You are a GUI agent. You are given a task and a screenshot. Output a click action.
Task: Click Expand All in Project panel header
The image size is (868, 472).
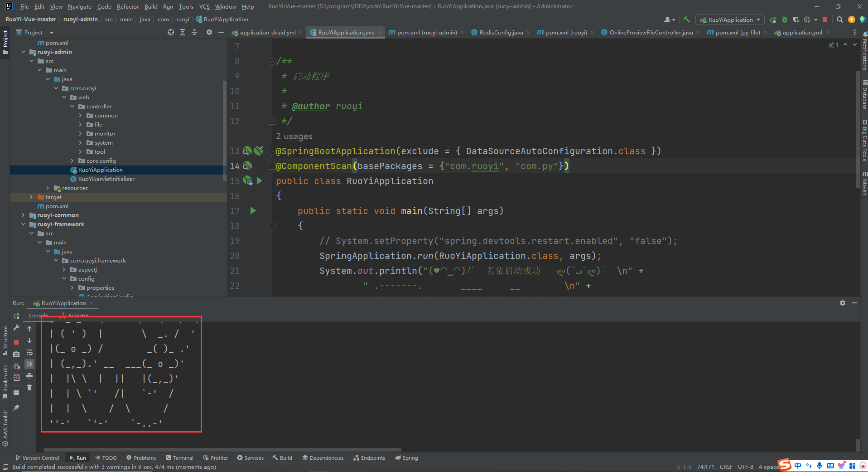(x=183, y=32)
